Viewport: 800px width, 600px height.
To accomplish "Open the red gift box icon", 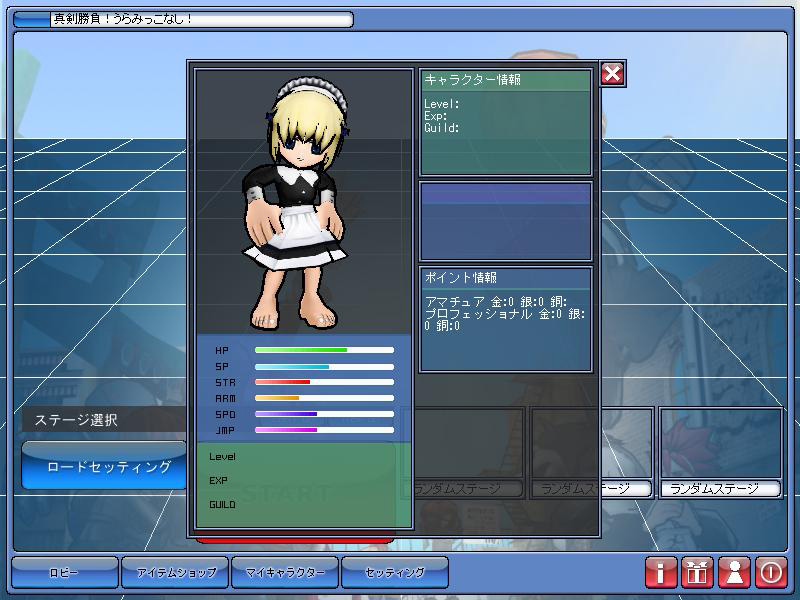I will 697,572.
